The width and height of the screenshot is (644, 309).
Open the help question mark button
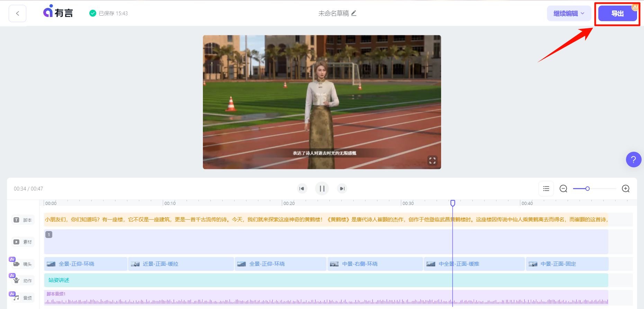(x=634, y=160)
